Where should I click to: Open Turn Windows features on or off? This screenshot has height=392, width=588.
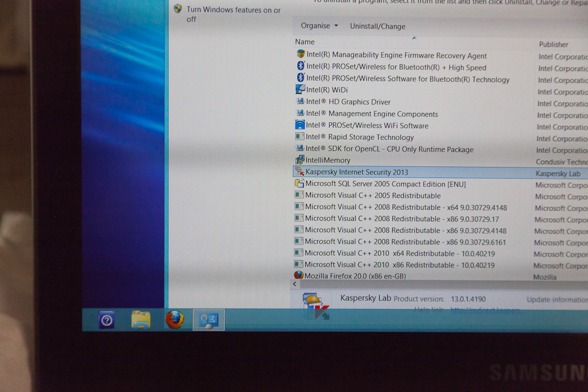tap(233, 14)
